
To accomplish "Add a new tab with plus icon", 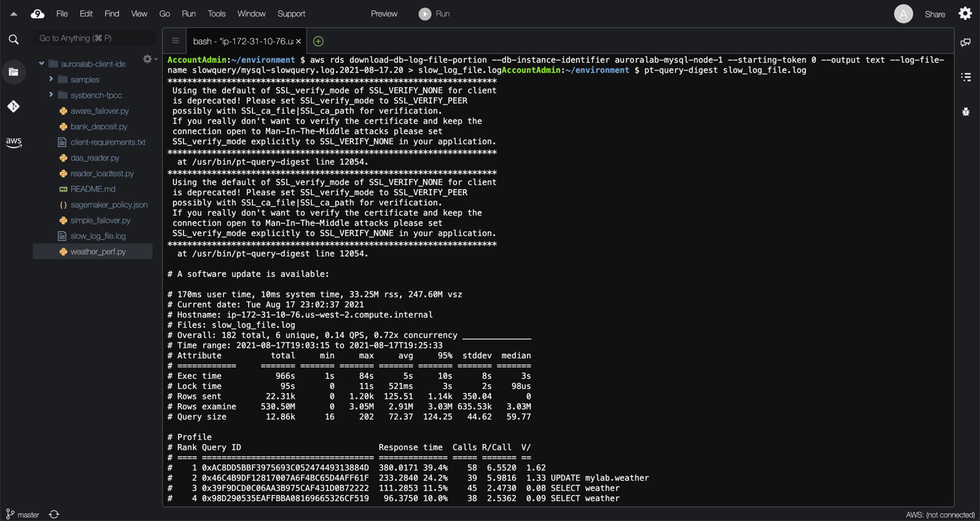I will pyautogui.click(x=318, y=41).
